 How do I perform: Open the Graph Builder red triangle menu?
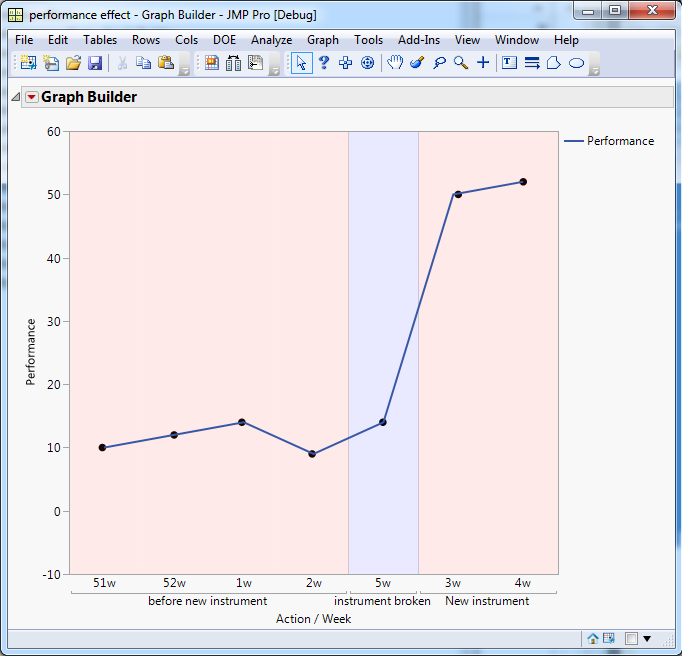32,97
